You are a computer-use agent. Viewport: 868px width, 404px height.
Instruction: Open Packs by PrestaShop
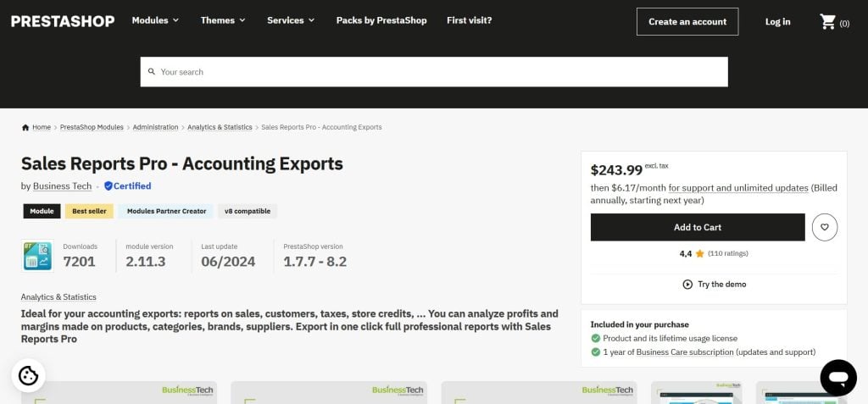381,20
